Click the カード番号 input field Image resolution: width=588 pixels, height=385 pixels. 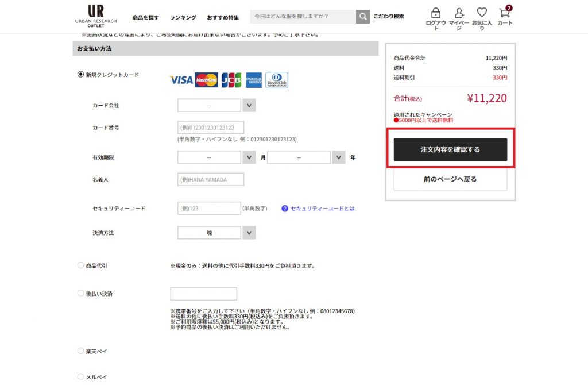211,128
